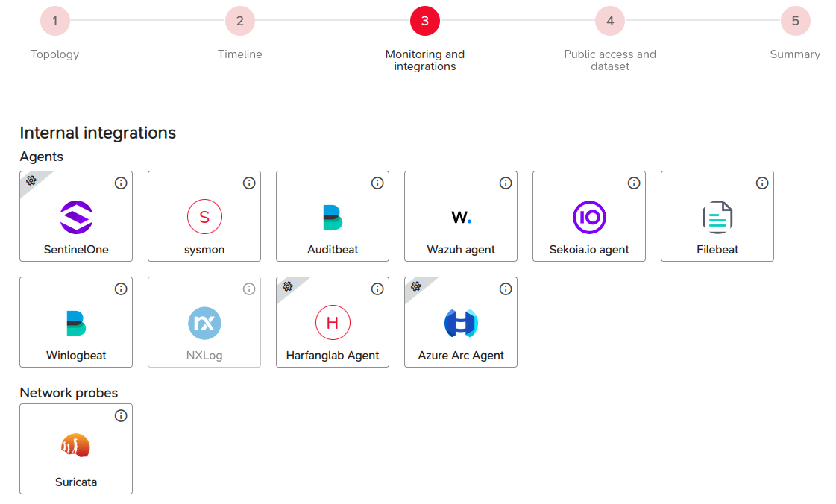The height and width of the screenshot is (504, 836).
Task: Show Azure Arc Agent info details
Action: [506, 289]
